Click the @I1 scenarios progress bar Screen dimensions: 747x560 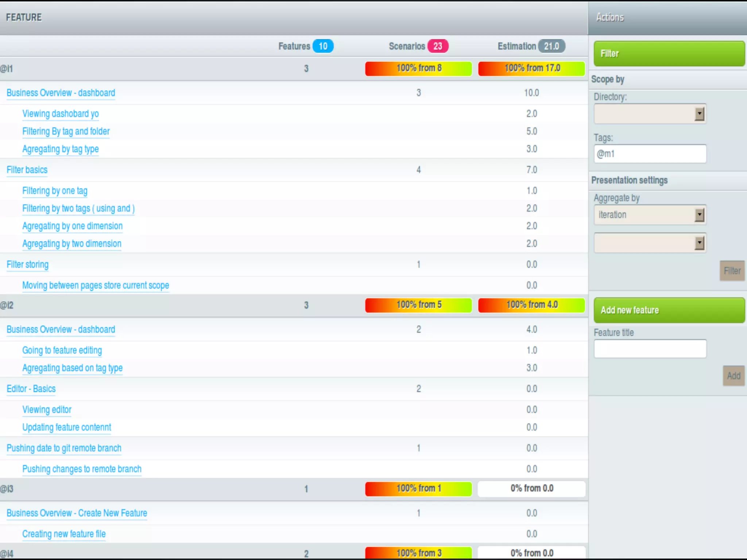click(418, 69)
